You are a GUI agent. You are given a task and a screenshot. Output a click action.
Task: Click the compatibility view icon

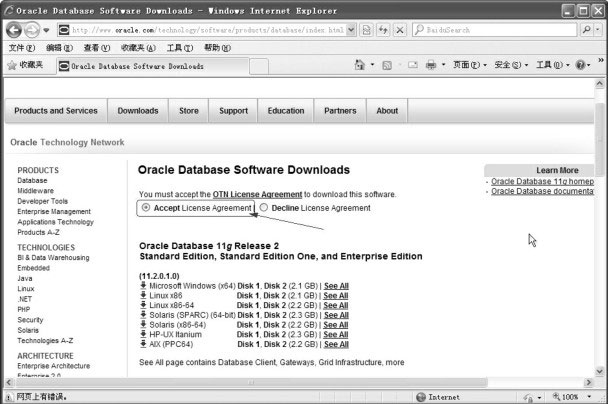click(x=366, y=30)
